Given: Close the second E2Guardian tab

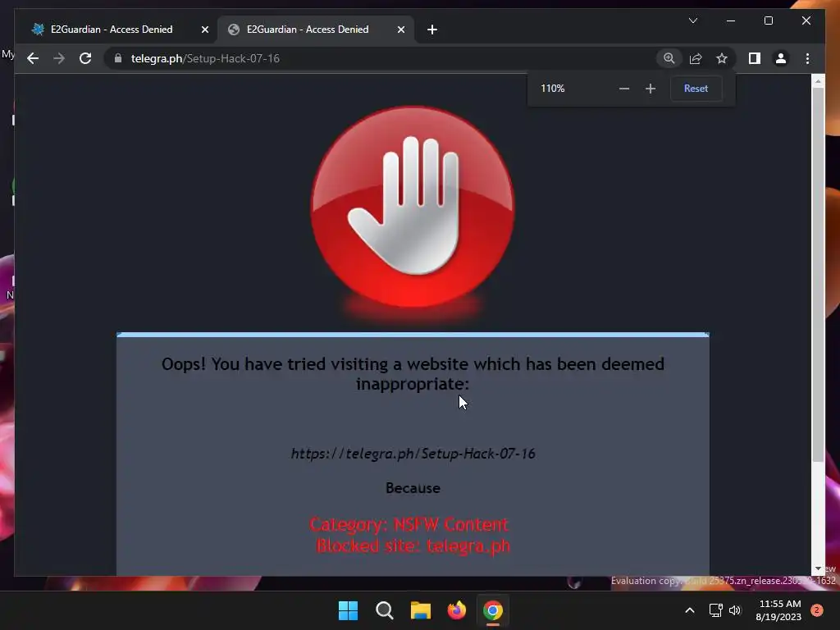Looking at the screenshot, I should pos(400,30).
